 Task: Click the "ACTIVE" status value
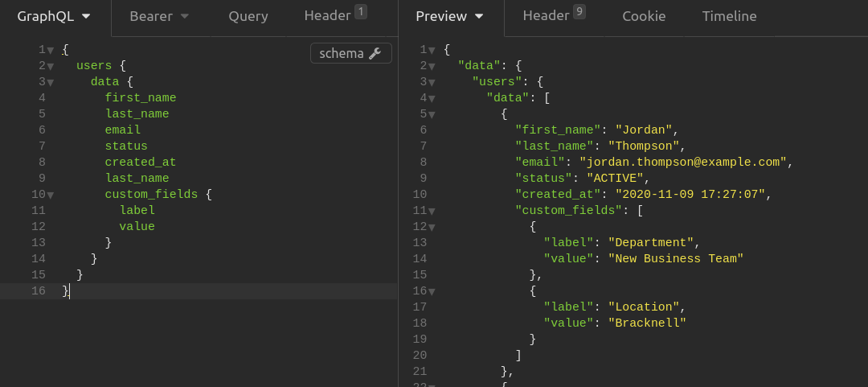(615, 179)
